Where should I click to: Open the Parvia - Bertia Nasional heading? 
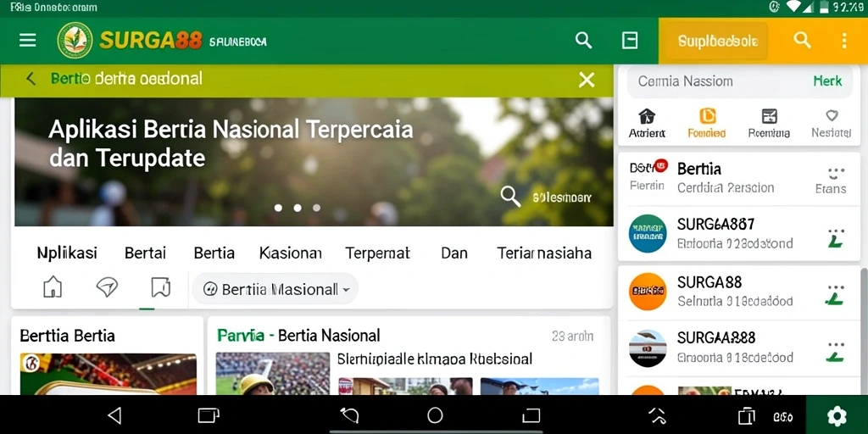tap(299, 335)
